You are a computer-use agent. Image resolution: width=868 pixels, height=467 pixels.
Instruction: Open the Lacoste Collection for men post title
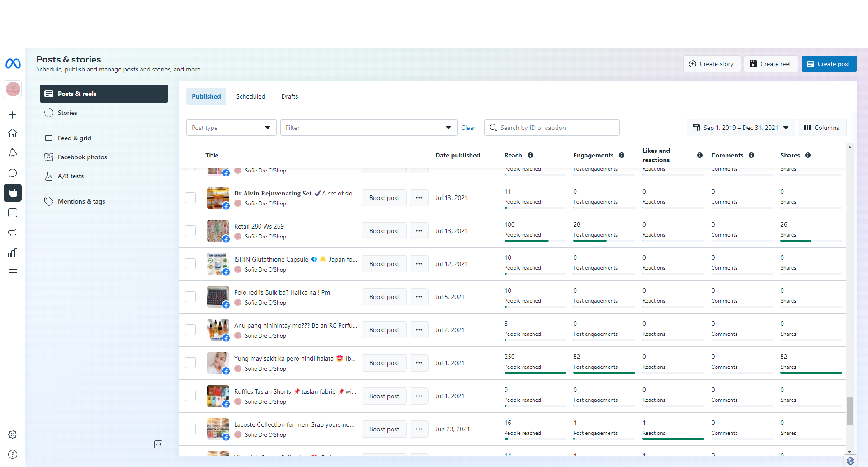coord(294,424)
